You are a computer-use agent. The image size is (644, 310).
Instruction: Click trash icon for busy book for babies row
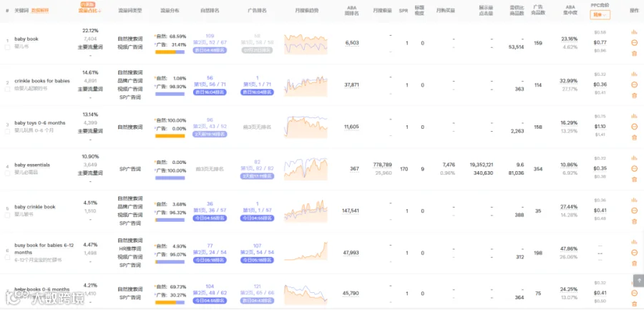tap(634, 263)
